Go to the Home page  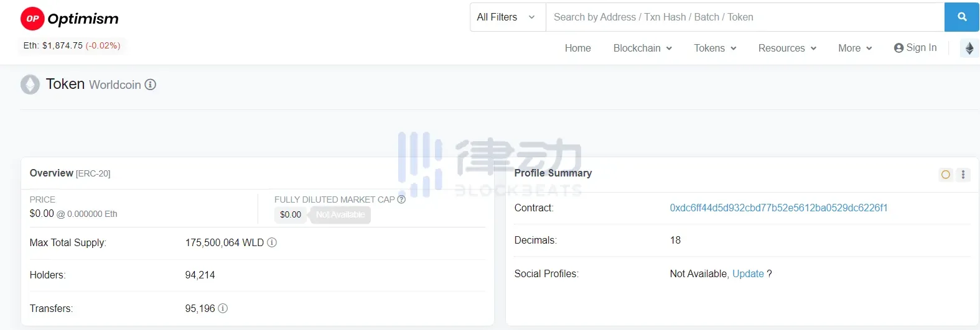tap(577, 48)
